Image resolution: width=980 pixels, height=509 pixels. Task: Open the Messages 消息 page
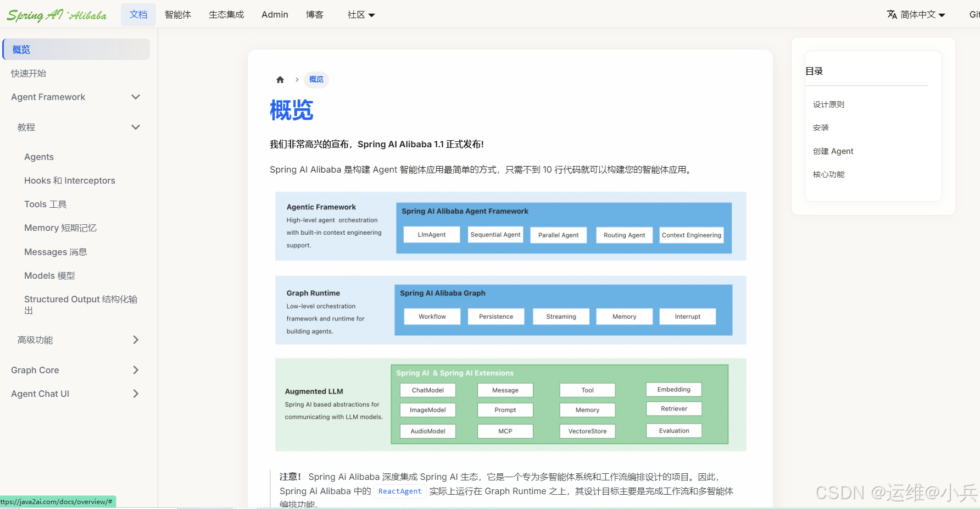(55, 252)
